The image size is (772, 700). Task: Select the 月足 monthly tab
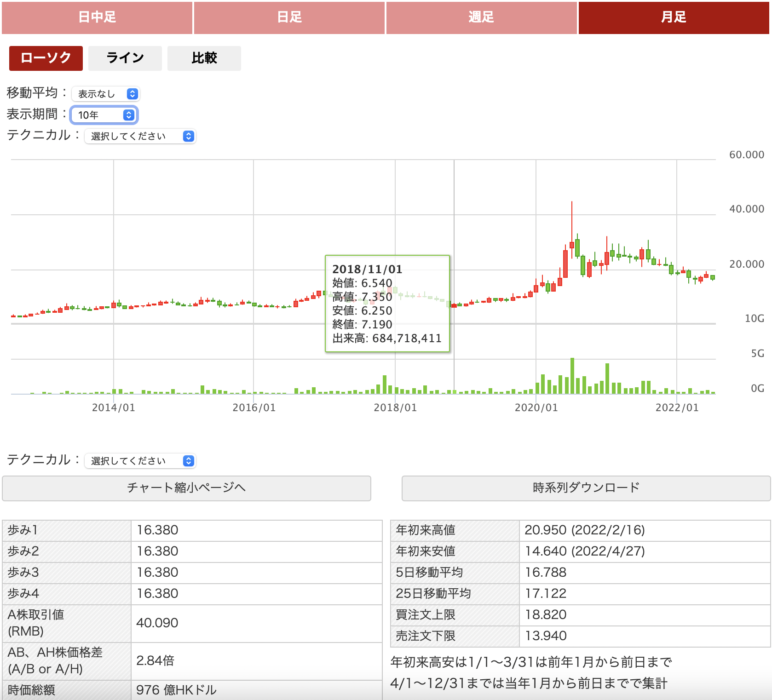pyautogui.click(x=674, y=17)
